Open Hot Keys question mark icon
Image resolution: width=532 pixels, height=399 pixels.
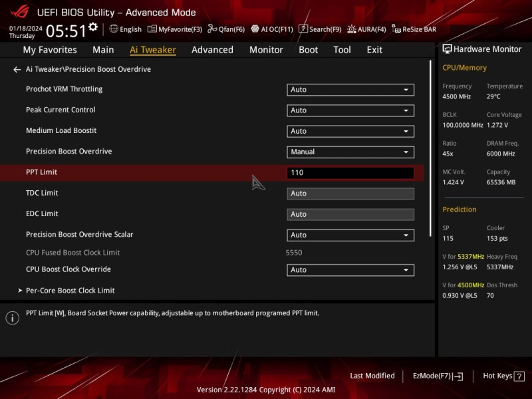click(x=519, y=376)
